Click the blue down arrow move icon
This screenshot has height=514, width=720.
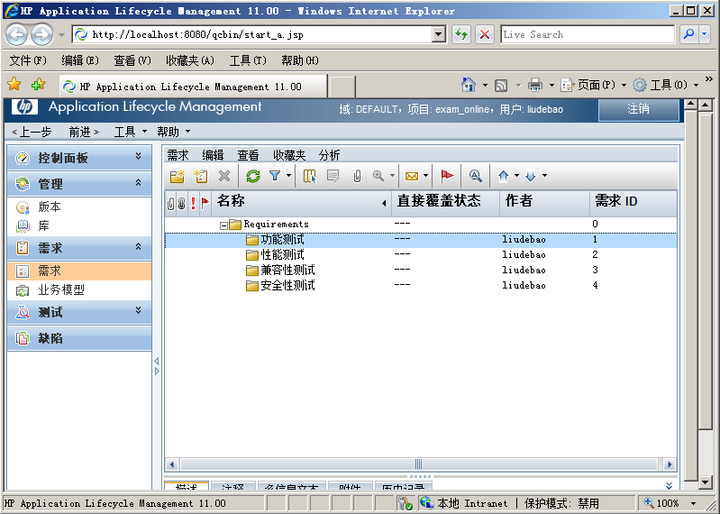[530, 176]
